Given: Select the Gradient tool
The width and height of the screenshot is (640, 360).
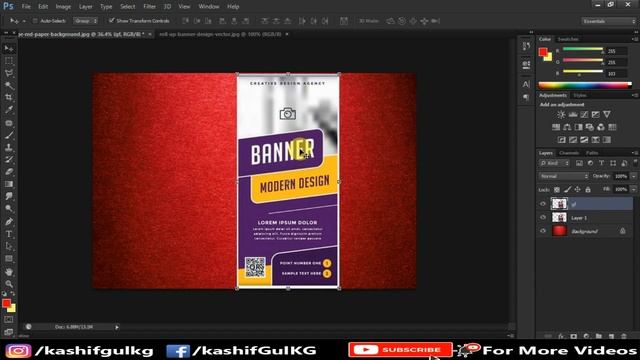Looking at the screenshot, I should (9, 184).
